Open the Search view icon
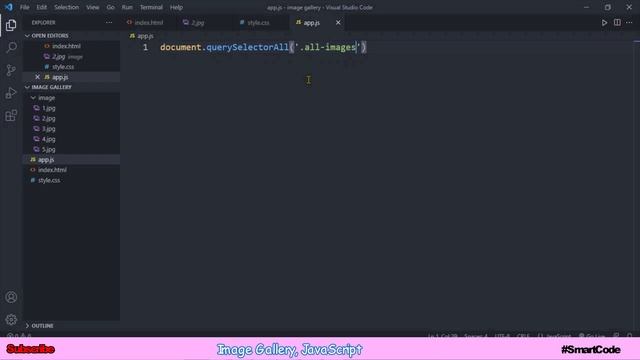Screen dimensions: 640x360 pyautogui.click(x=11, y=47)
